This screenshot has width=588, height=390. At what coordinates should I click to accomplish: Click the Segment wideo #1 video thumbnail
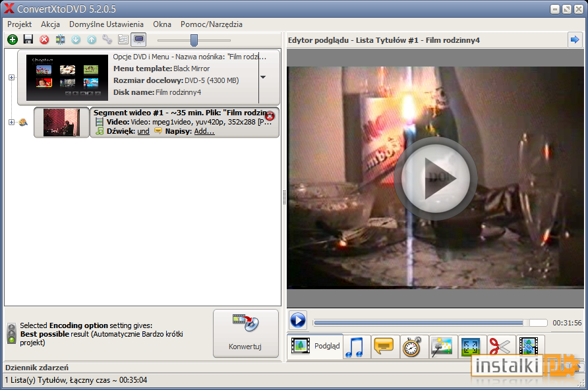[61, 122]
